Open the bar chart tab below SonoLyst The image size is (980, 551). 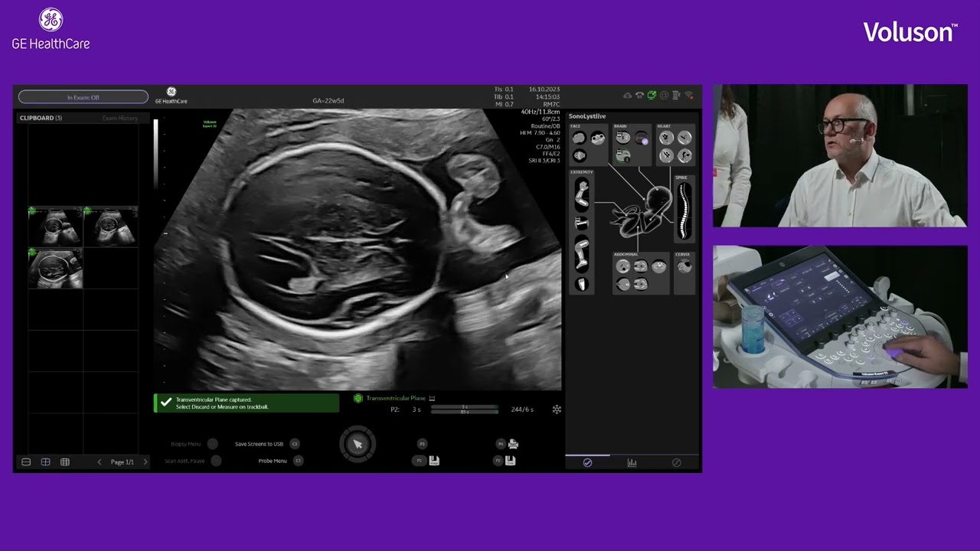click(x=632, y=463)
